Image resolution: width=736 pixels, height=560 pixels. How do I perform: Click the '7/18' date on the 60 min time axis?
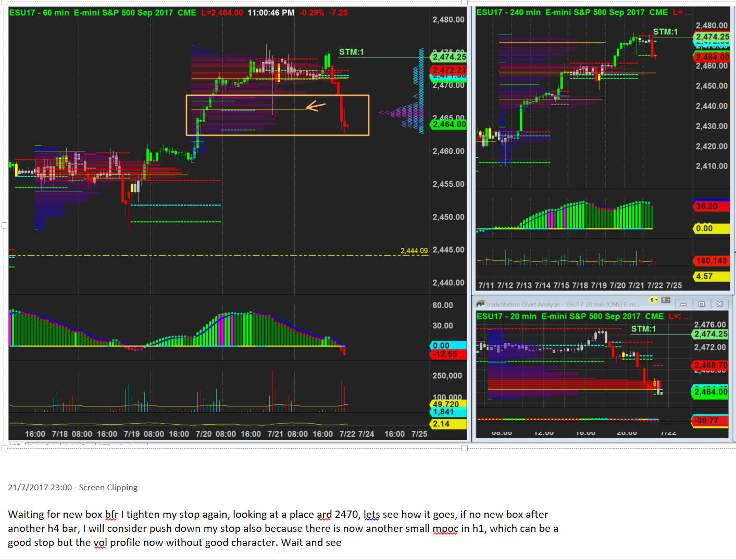pyautogui.click(x=60, y=434)
